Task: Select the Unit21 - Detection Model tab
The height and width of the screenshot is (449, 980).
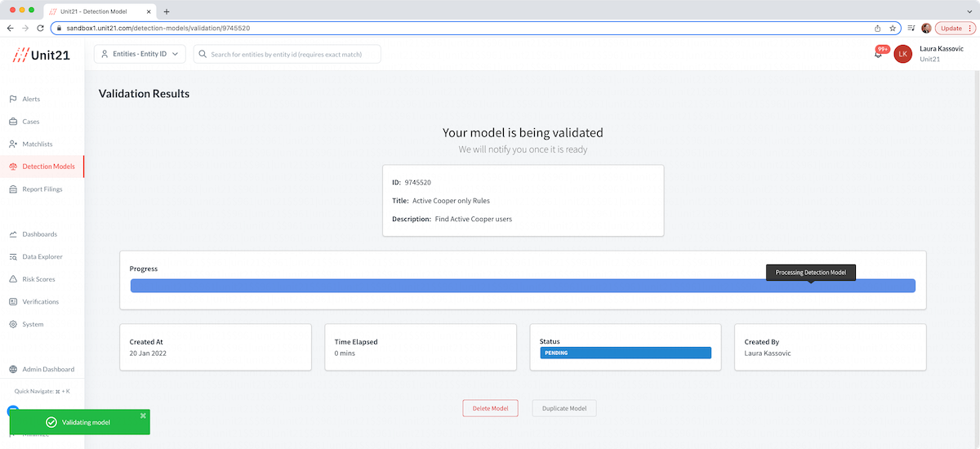Action: [x=98, y=11]
